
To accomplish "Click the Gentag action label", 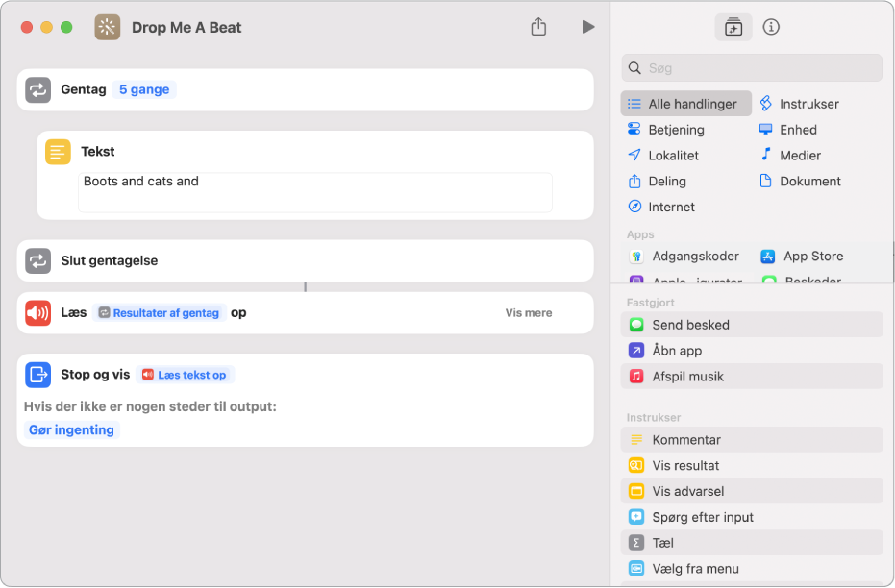I will tap(84, 89).
